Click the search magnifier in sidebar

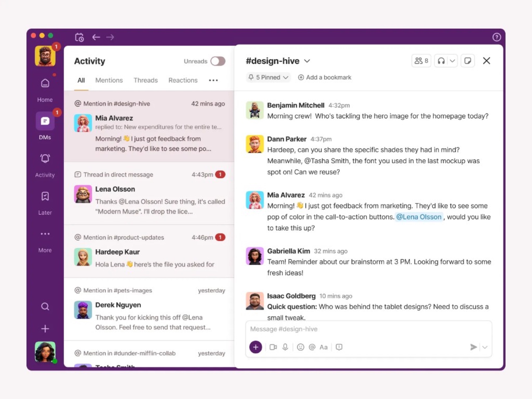pos(45,306)
